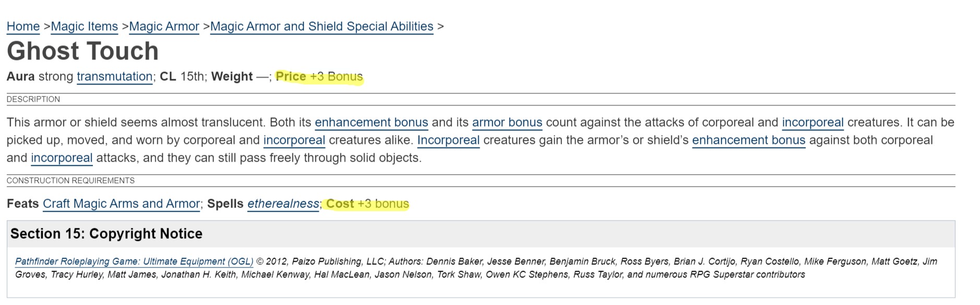
Task: Click the Ghost Touch page heading
Action: click(82, 51)
